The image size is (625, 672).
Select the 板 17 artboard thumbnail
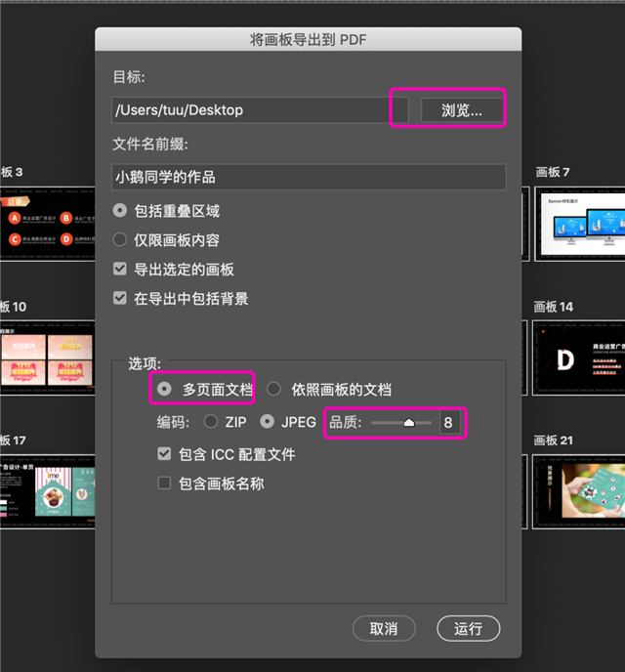(x=47, y=491)
